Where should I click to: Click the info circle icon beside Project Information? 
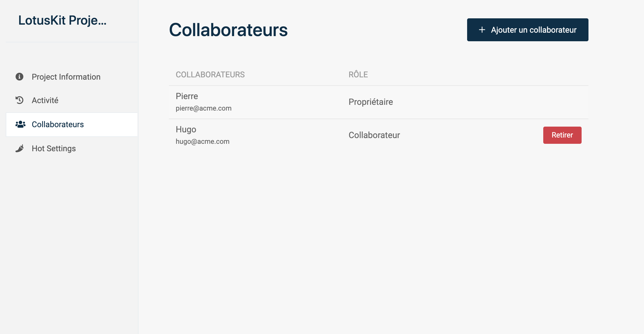click(x=19, y=77)
